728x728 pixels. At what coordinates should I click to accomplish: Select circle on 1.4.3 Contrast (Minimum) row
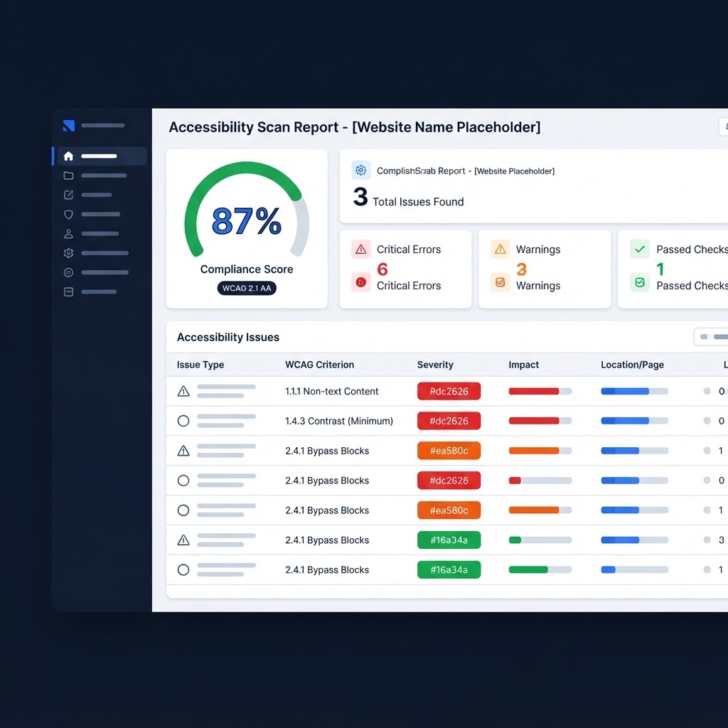click(183, 421)
